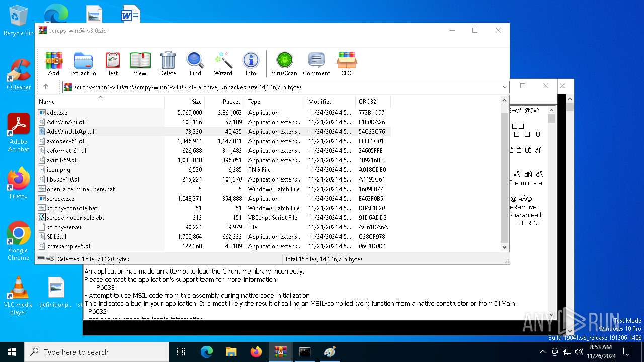This screenshot has width=644, height=362.
Task: Sort files by Name column header
Action: click(100, 102)
